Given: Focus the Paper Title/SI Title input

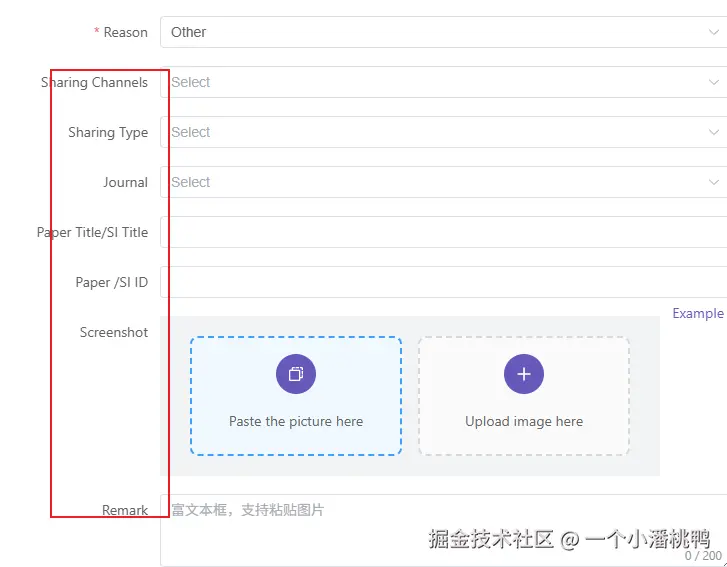Looking at the screenshot, I should point(444,232).
